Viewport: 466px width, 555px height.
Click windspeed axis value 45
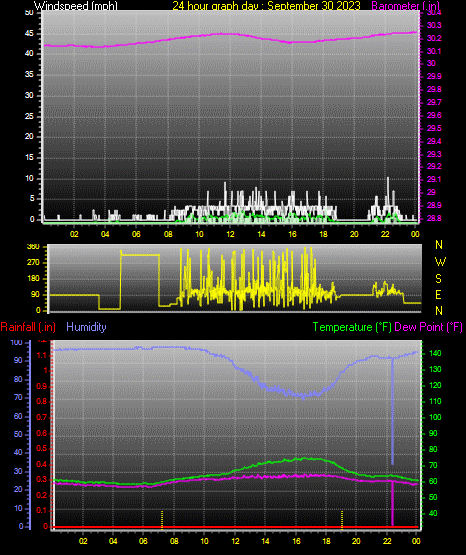[29, 34]
